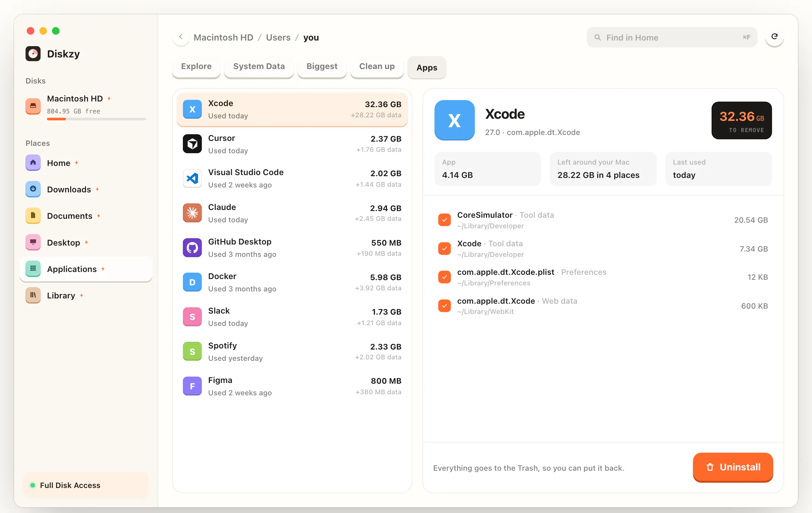Open the Home place icon
The width and height of the screenshot is (812, 513).
(x=33, y=163)
